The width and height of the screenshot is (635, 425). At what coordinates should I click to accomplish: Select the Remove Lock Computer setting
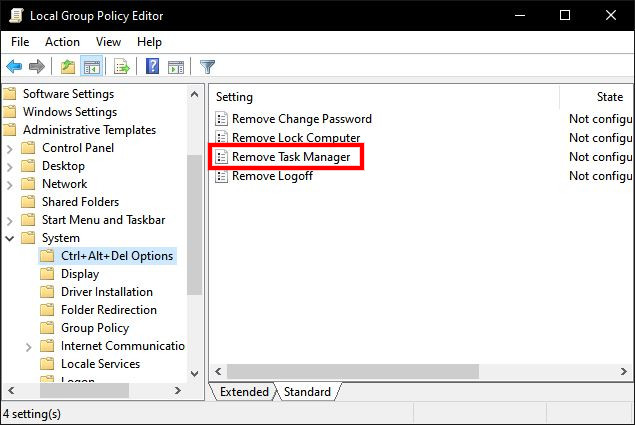click(296, 138)
